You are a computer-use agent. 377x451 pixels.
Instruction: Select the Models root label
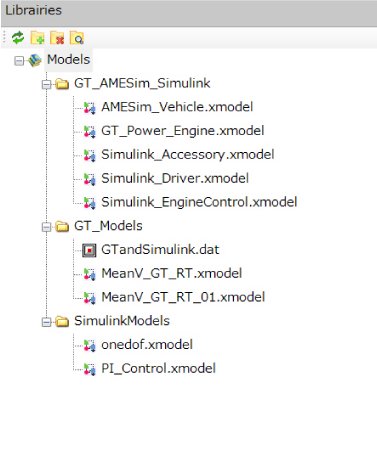[69, 60]
